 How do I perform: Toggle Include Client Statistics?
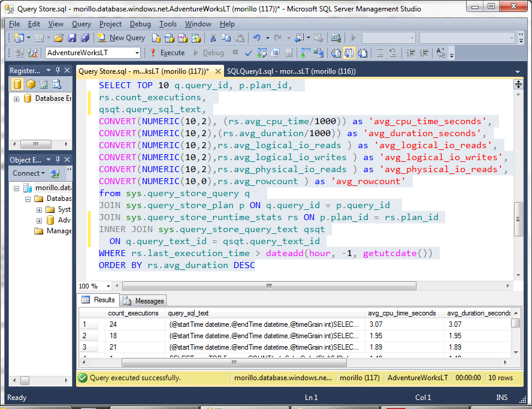(319, 53)
